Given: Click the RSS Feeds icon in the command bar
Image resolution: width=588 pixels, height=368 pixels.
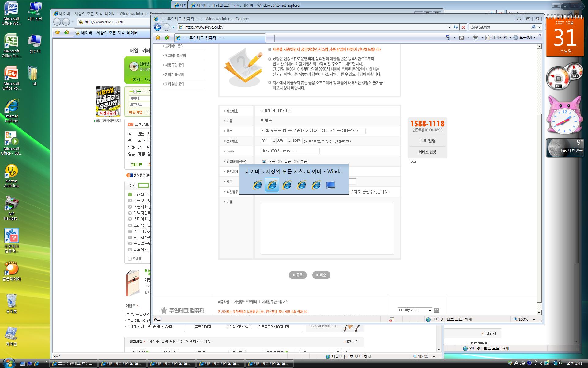Looking at the screenshot, I should tap(462, 37).
